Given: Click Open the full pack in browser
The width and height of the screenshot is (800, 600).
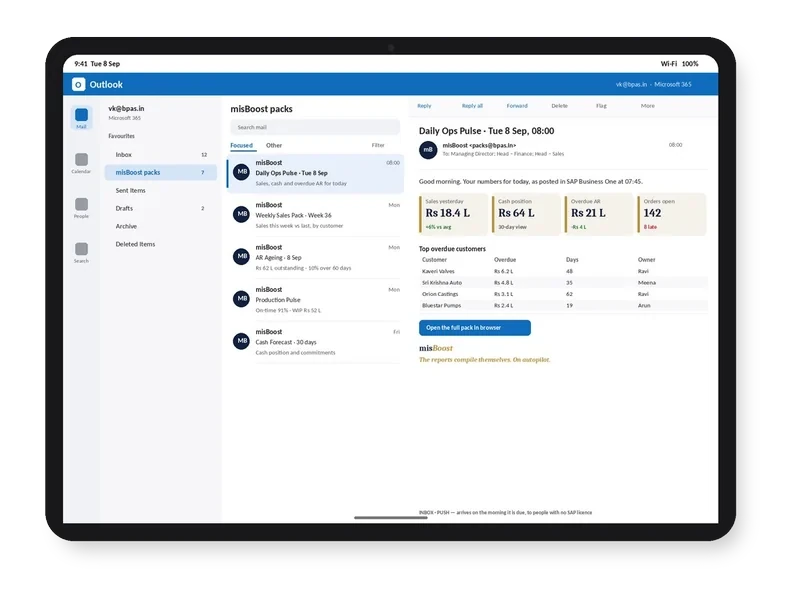Looking at the screenshot, I should coord(474,328).
